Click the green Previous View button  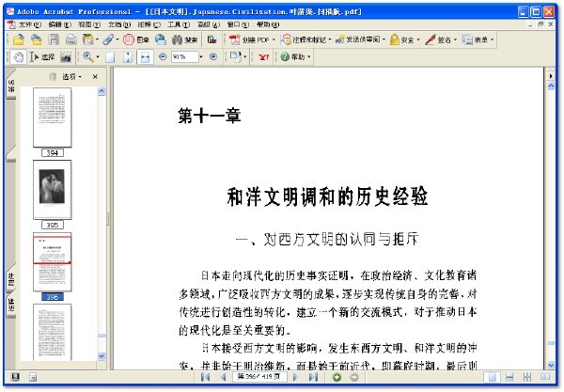coord(337,377)
